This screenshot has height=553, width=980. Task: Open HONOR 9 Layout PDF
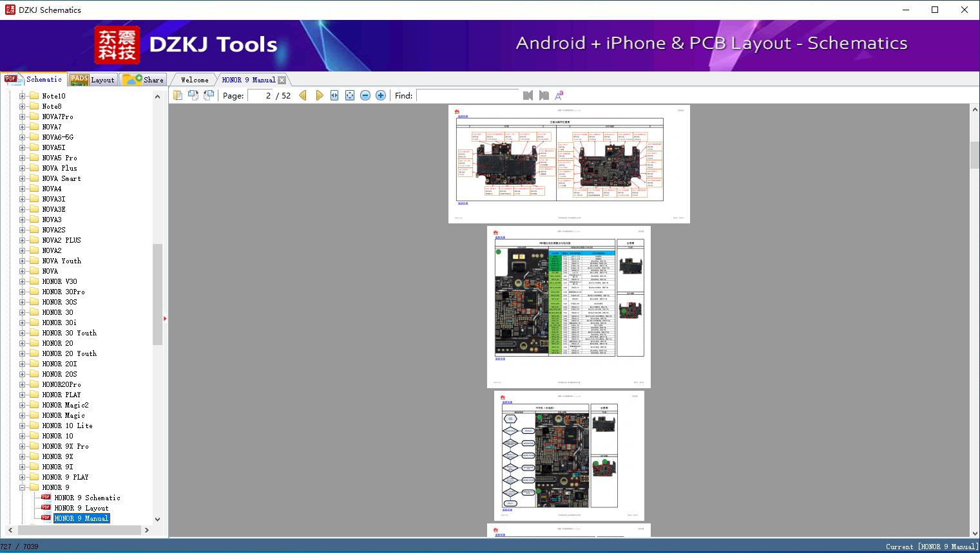(x=81, y=508)
